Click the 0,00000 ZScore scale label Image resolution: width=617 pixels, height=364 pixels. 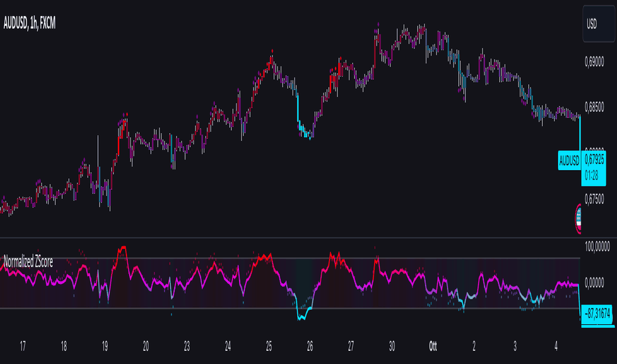[594, 283]
